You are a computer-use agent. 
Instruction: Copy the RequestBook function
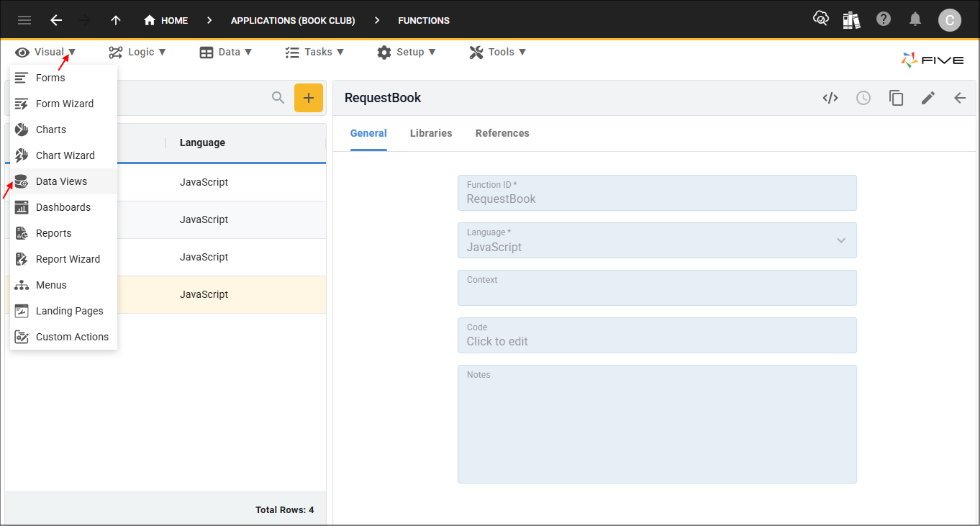point(896,97)
